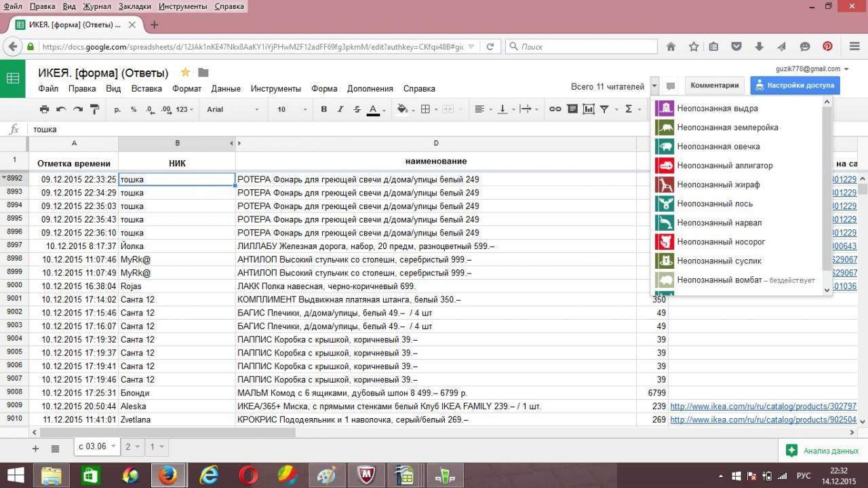868x488 pixels.
Task: Undo the last action in the toolbar
Action: [x=61, y=109]
